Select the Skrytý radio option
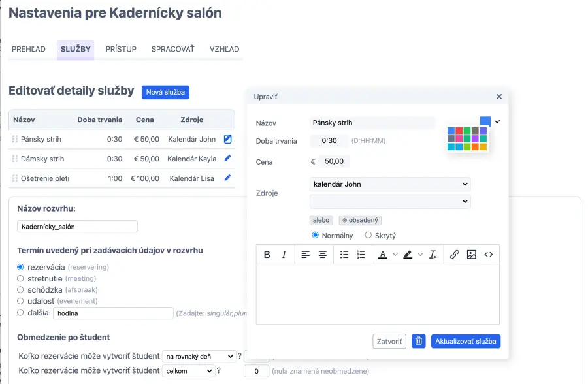This screenshot has width=588, height=384. pyautogui.click(x=368, y=235)
